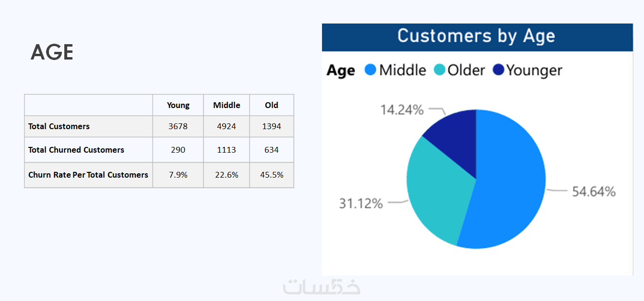Click the 54.64% data label

point(594,192)
